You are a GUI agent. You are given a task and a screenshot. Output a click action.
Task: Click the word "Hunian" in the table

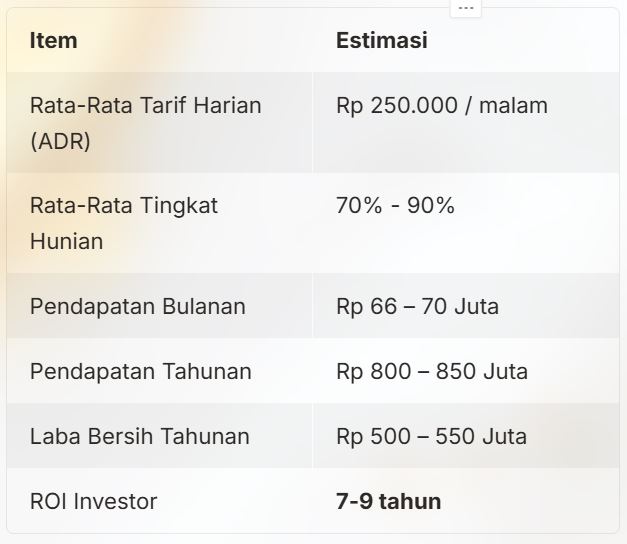[66, 241]
